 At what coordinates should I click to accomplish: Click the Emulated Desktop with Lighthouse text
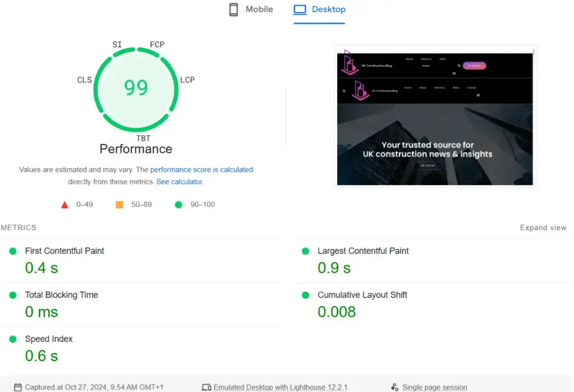point(281,387)
